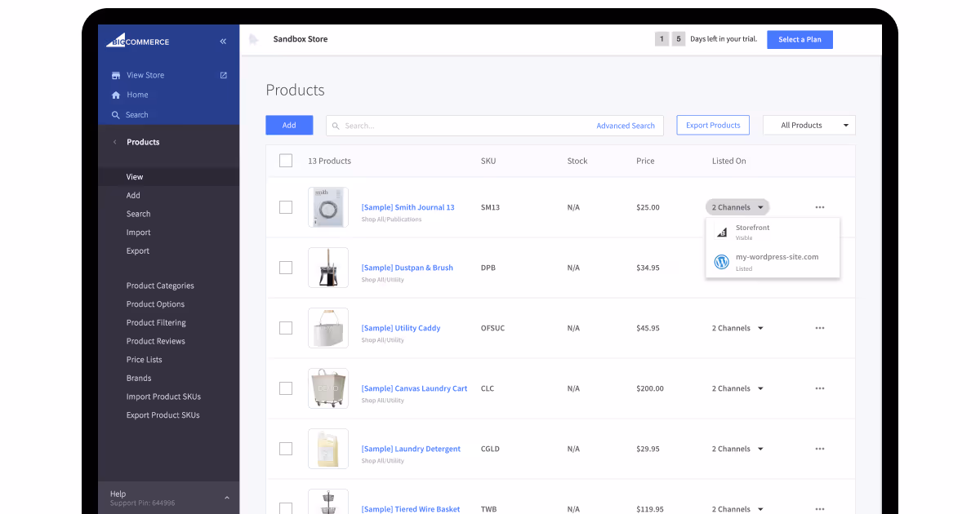980x514 pixels.
Task: Open Advanced Search
Action: (626, 126)
